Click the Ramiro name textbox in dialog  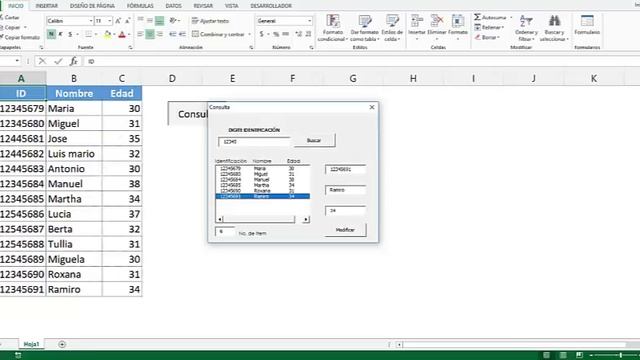click(345, 190)
